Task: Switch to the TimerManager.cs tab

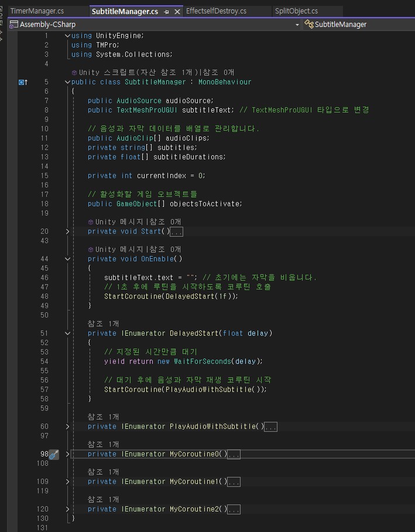Action: pyautogui.click(x=37, y=11)
